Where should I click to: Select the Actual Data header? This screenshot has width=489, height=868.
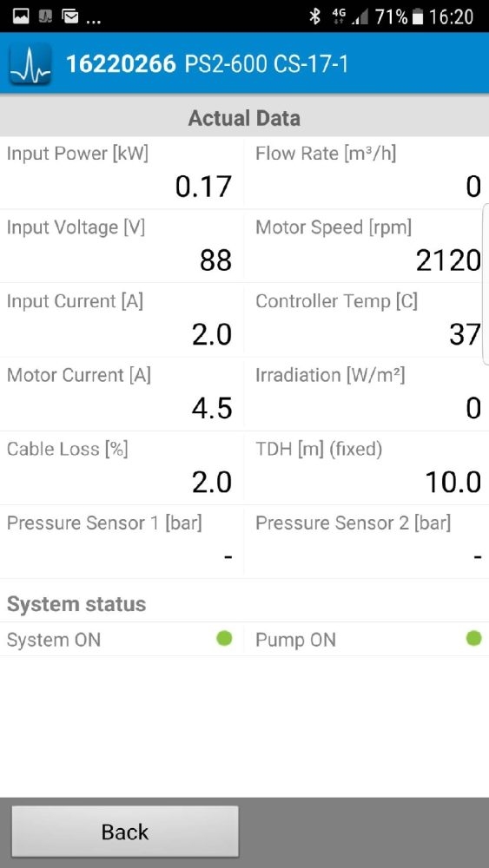pyautogui.click(x=244, y=118)
